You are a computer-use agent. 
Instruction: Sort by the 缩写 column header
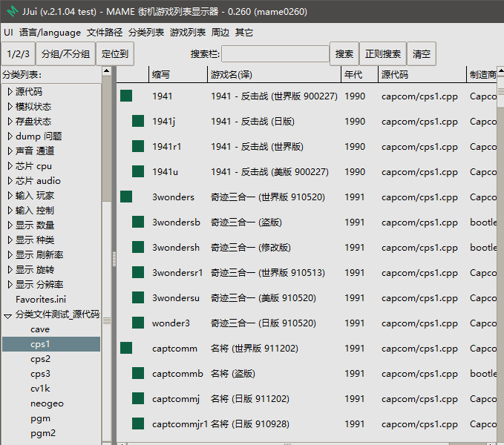click(177, 75)
